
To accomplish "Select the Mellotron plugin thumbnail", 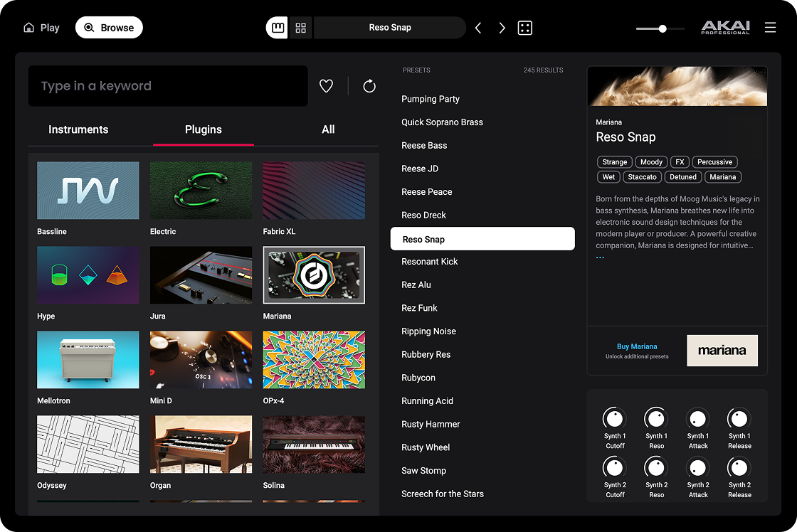I will (88, 360).
